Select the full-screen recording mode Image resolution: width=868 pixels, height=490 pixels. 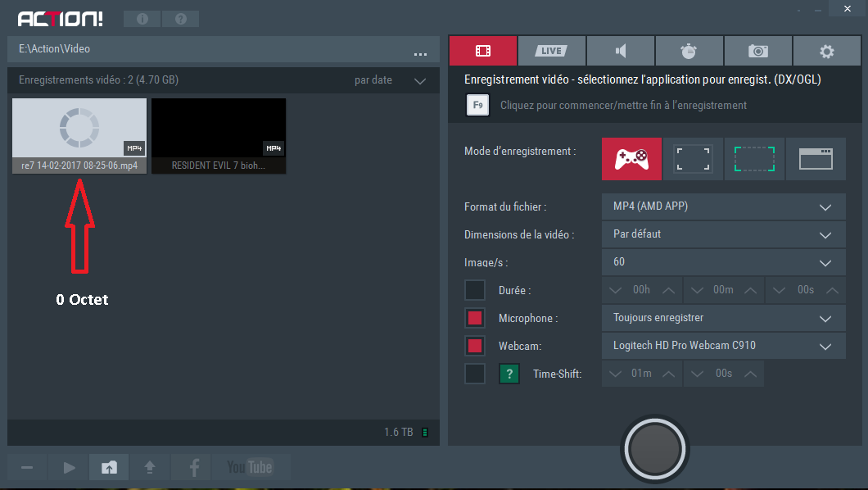pyautogui.click(x=693, y=159)
